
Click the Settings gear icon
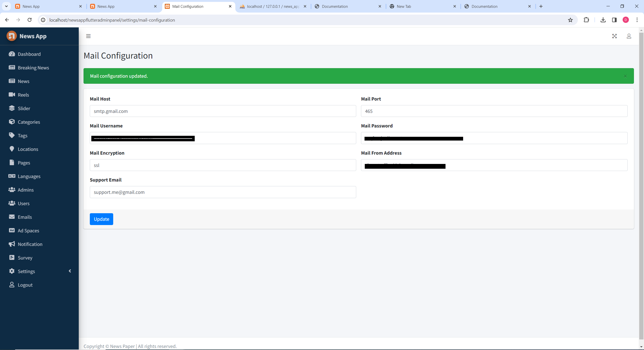pos(12,271)
